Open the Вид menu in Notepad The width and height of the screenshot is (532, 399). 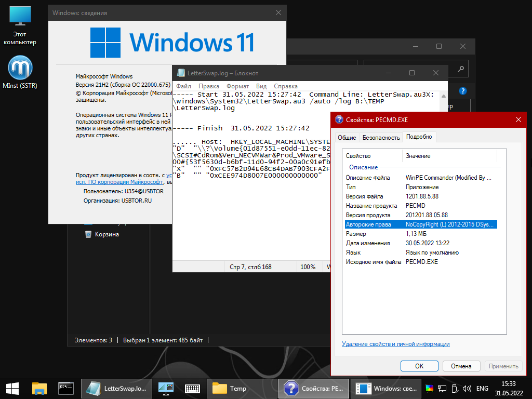[x=261, y=86]
